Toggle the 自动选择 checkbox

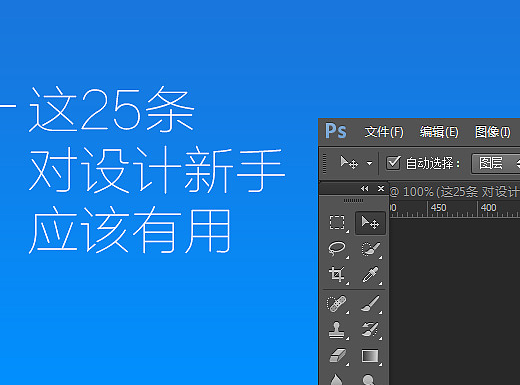tap(393, 163)
